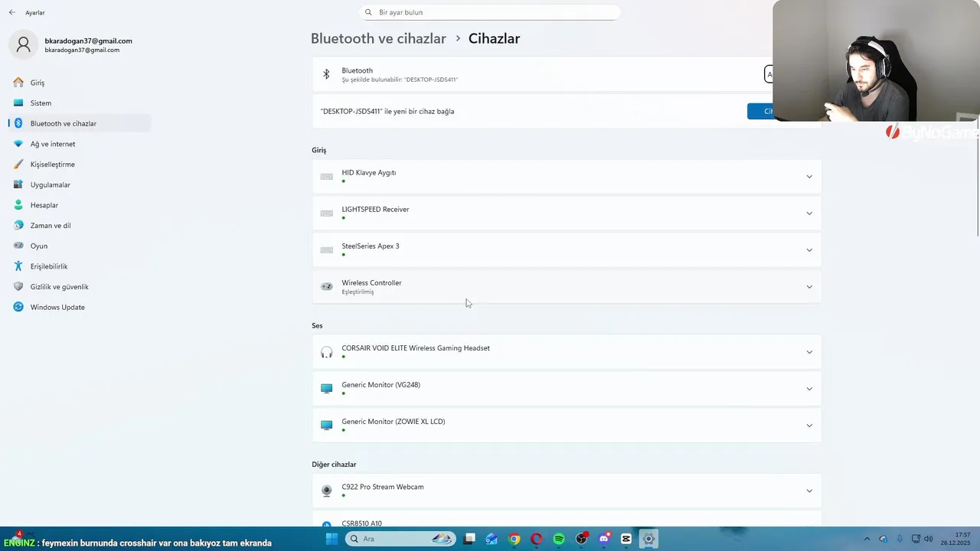Viewport: 980px width, 551px height.
Task: Click the network icon in system tray
Action: [x=916, y=539]
